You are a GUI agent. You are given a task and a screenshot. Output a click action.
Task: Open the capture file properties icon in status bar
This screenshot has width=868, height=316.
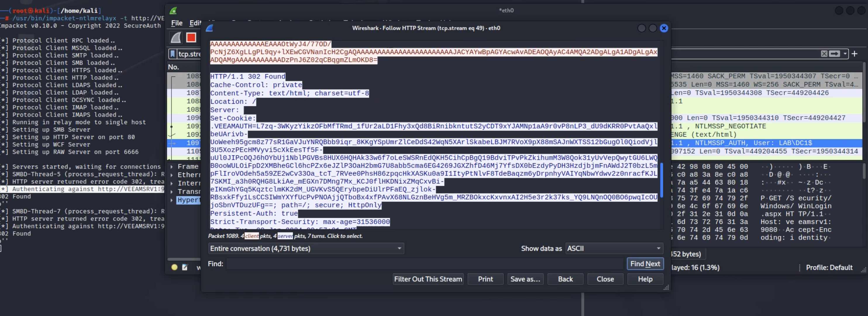pyautogui.click(x=185, y=267)
